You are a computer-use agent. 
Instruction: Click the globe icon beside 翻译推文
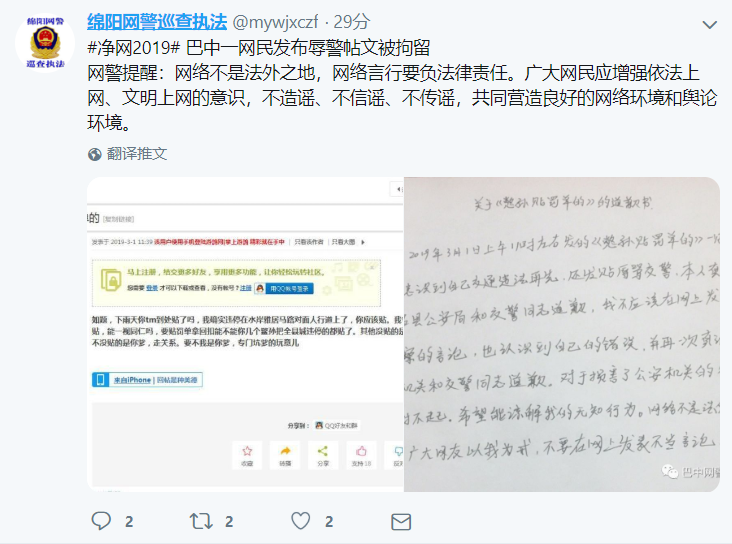pyautogui.click(x=94, y=154)
